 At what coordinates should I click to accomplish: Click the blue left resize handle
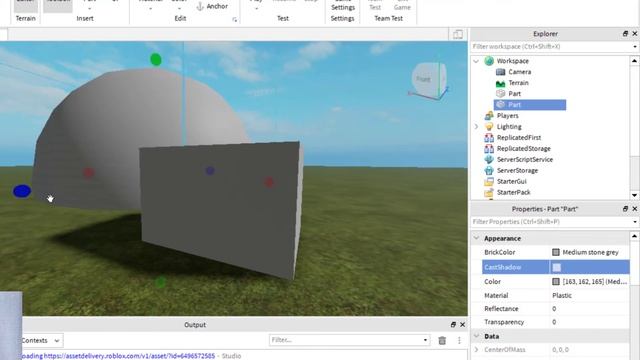pyautogui.click(x=22, y=191)
